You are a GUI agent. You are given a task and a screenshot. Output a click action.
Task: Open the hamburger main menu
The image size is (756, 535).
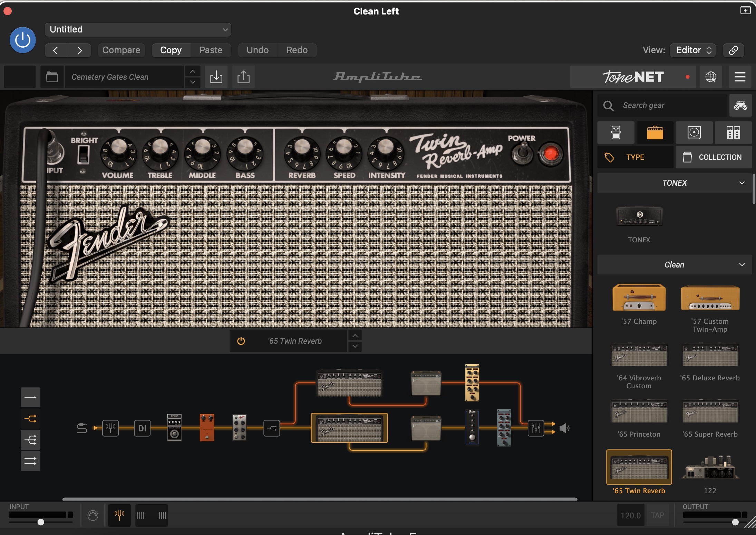coord(740,77)
